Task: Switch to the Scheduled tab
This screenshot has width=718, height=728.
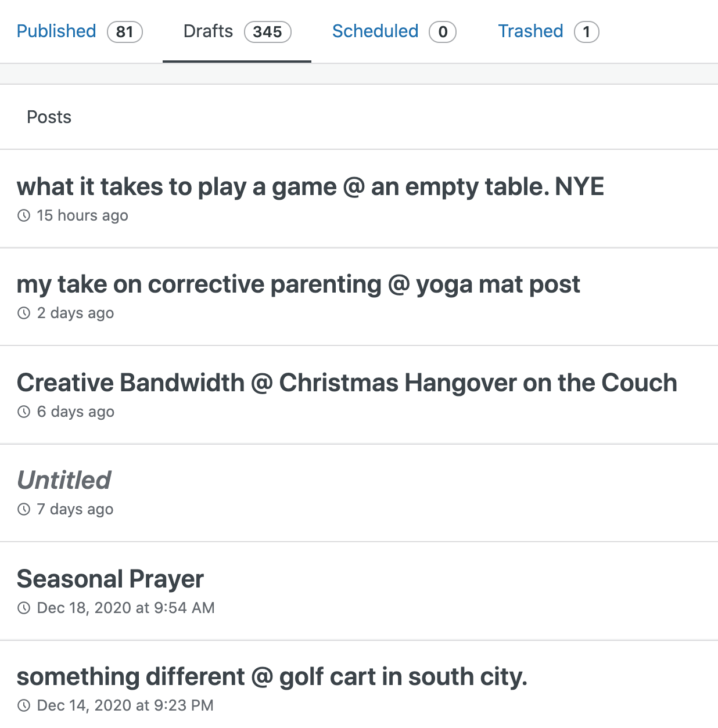Action: pyautogui.click(x=375, y=31)
